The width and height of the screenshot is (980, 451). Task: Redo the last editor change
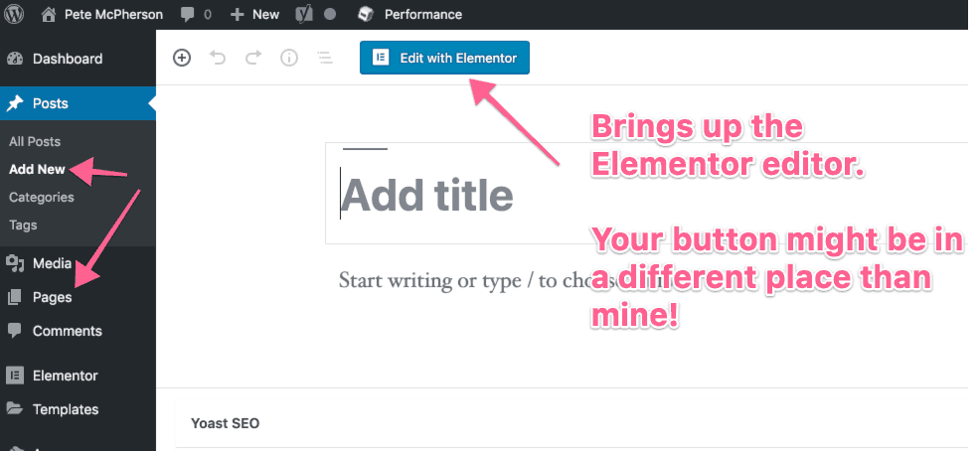click(253, 58)
